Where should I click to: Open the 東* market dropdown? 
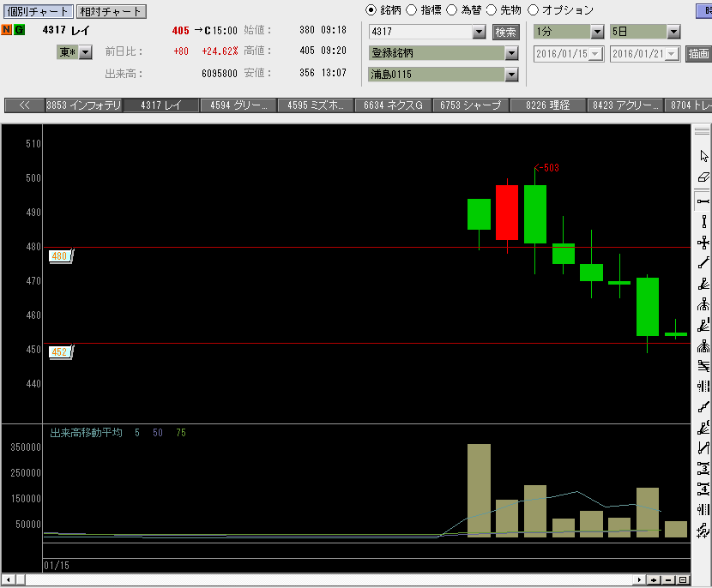86,52
